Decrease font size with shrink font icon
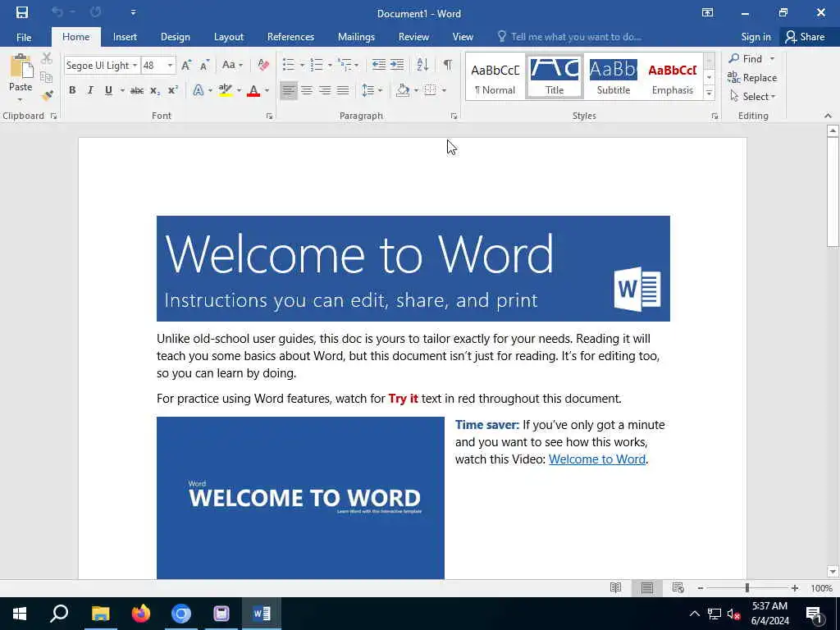Viewport: 840px width, 630px height. click(204, 66)
